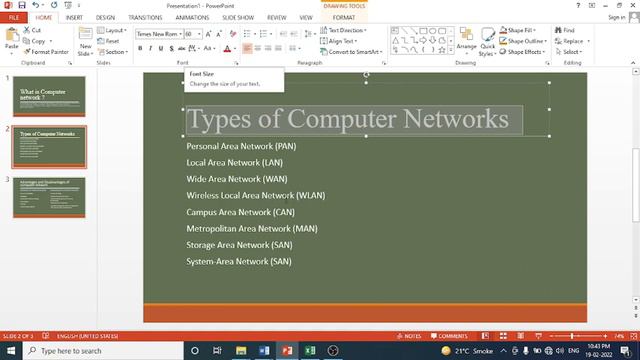Open Shape Effects dropdown
This screenshot has height=360, width=640.
click(x=522, y=52)
